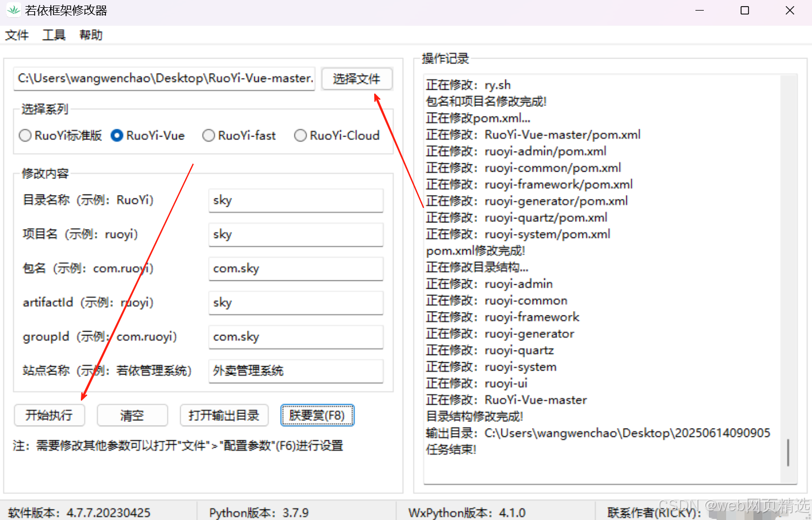812x520 pixels.
Task: Click the 输出目录 path log line
Action: 598,433
